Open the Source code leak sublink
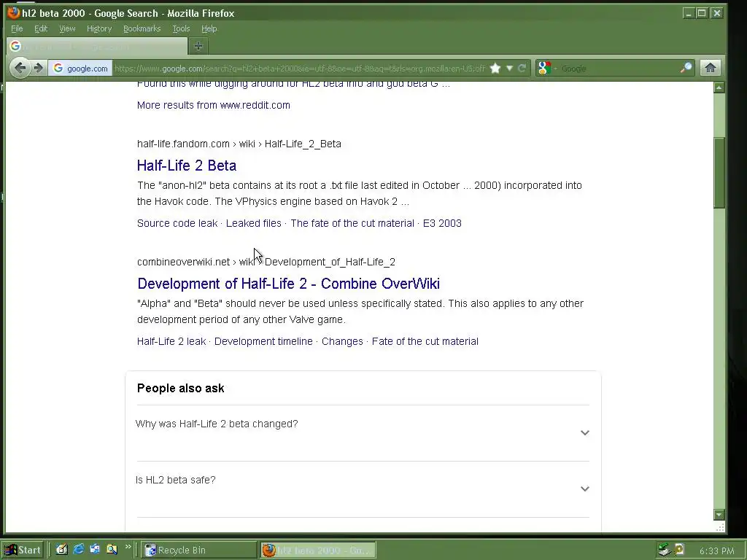 tap(177, 223)
